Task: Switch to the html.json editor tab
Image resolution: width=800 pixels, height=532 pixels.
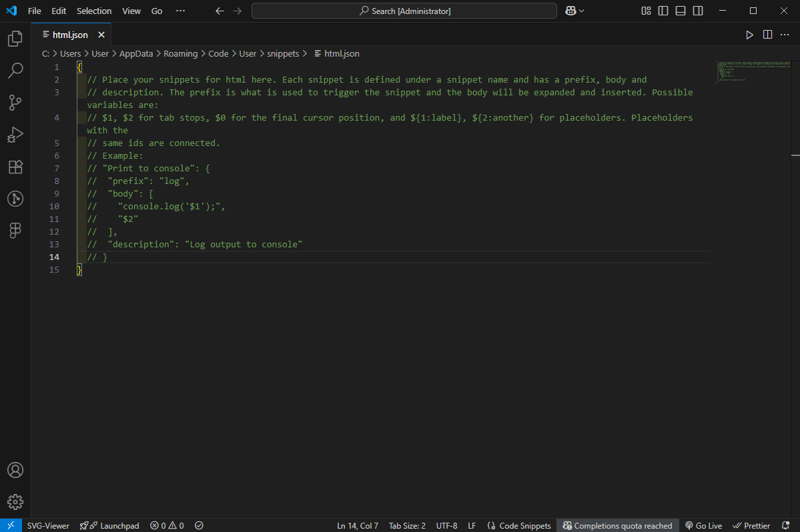Action: (x=70, y=34)
